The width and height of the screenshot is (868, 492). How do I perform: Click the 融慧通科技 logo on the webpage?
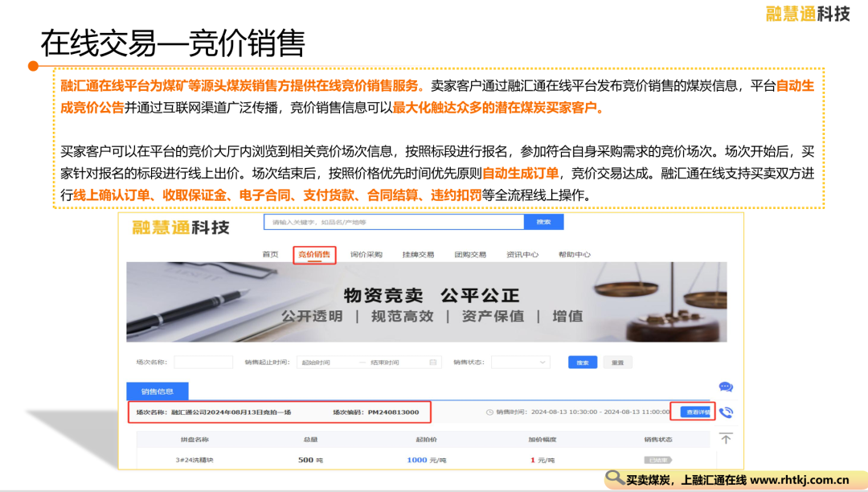[x=181, y=228]
